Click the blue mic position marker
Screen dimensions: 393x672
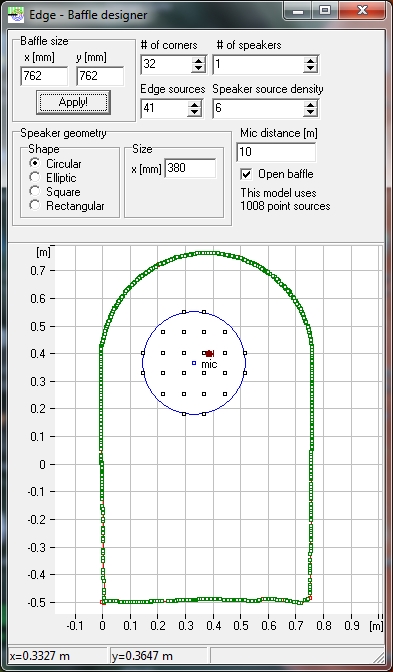194,363
